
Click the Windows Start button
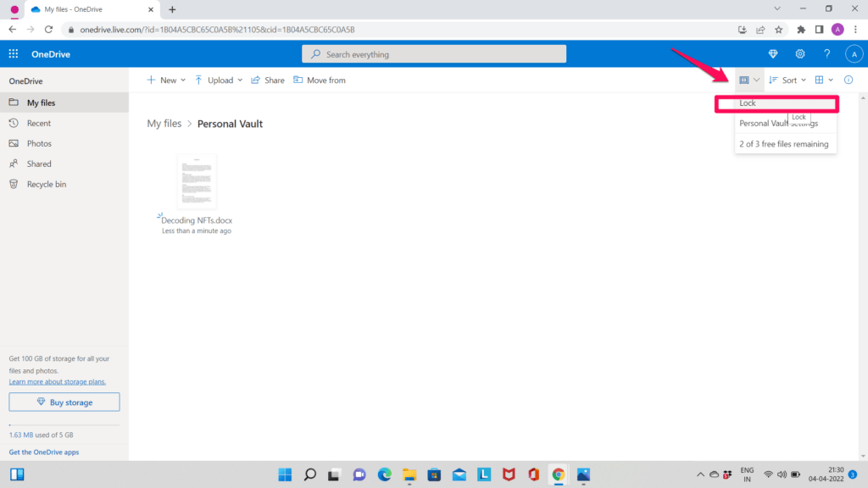click(285, 474)
